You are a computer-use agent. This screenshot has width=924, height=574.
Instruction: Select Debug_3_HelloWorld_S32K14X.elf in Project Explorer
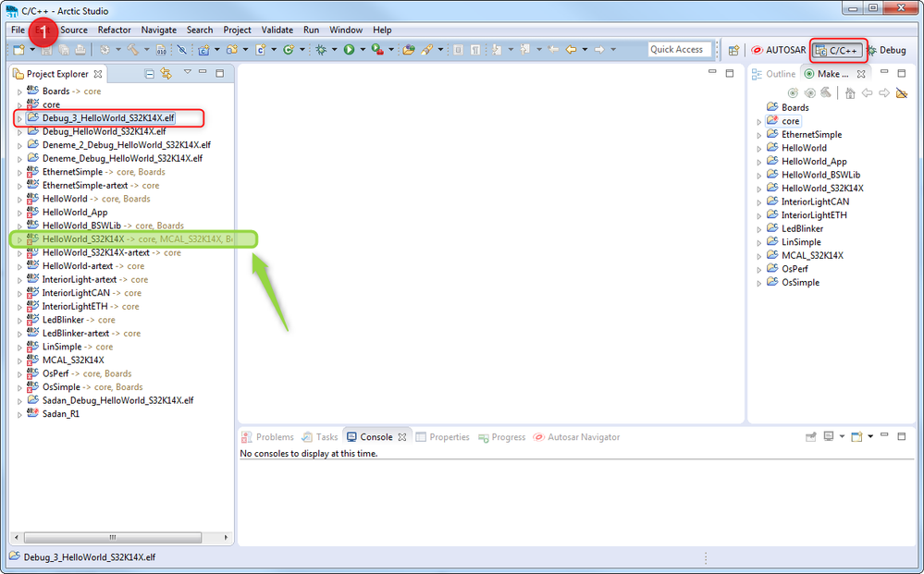click(108, 118)
